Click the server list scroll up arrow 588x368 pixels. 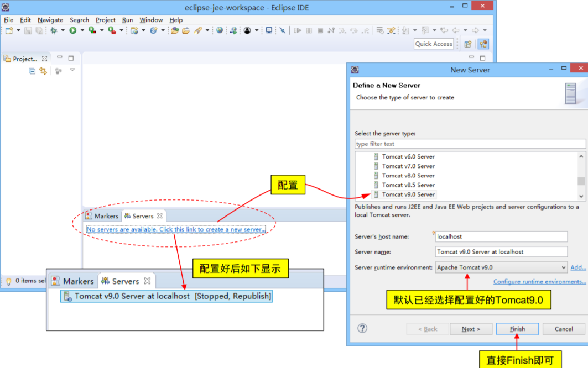581,156
